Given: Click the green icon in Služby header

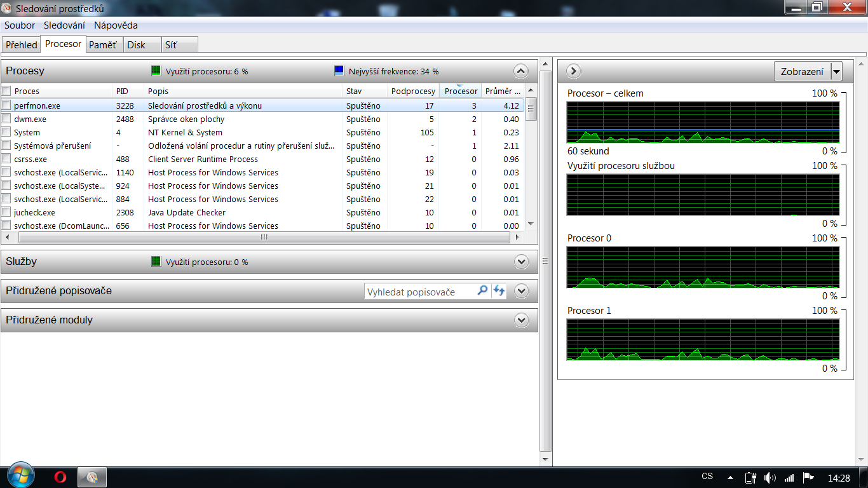Looking at the screenshot, I should pyautogui.click(x=156, y=262).
